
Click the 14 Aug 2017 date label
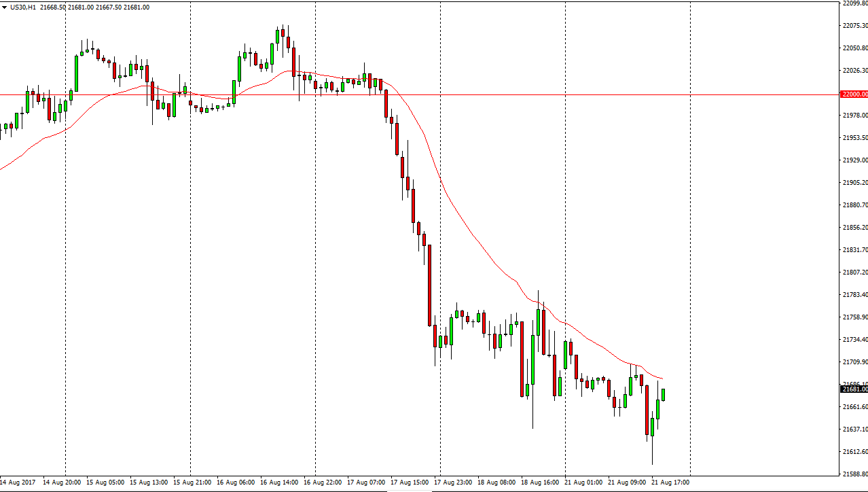coord(18,482)
